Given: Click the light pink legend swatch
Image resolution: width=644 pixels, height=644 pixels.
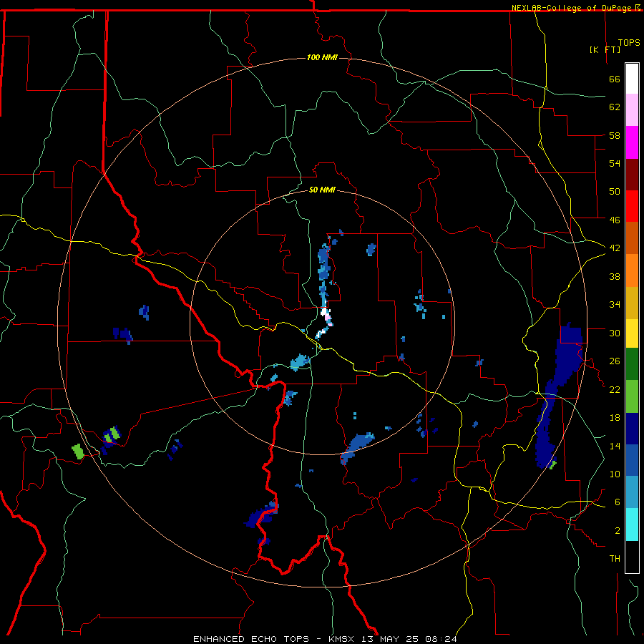Looking at the screenshot, I should [632, 110].
